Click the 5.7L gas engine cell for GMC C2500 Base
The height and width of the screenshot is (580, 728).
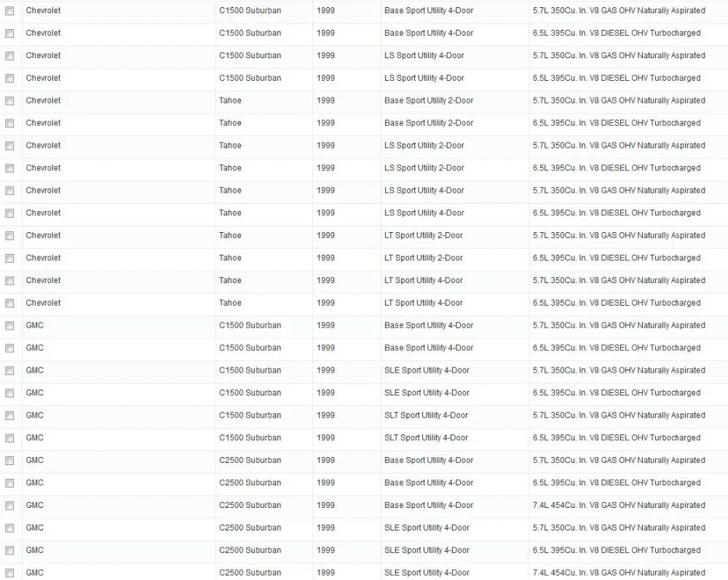[x=619, y=460]
